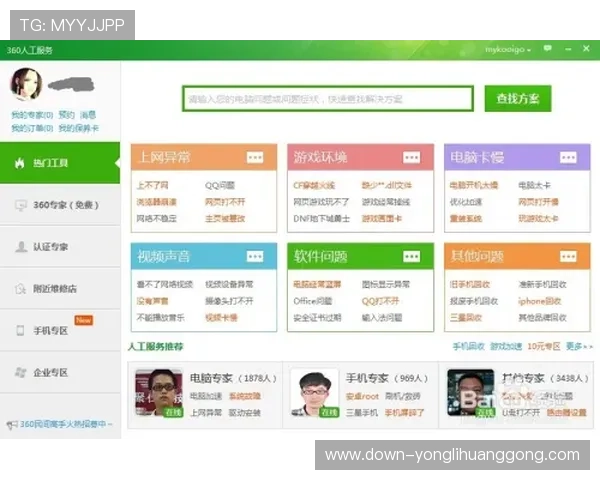The image size is (600, 480).
Task: Click the 电脑专家 expert photo
Action: [159, 393]
